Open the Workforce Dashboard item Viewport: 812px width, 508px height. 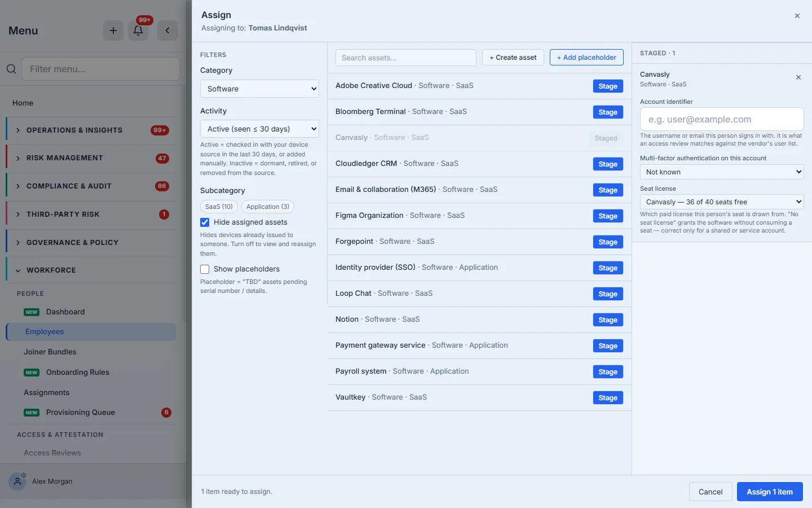65,312
